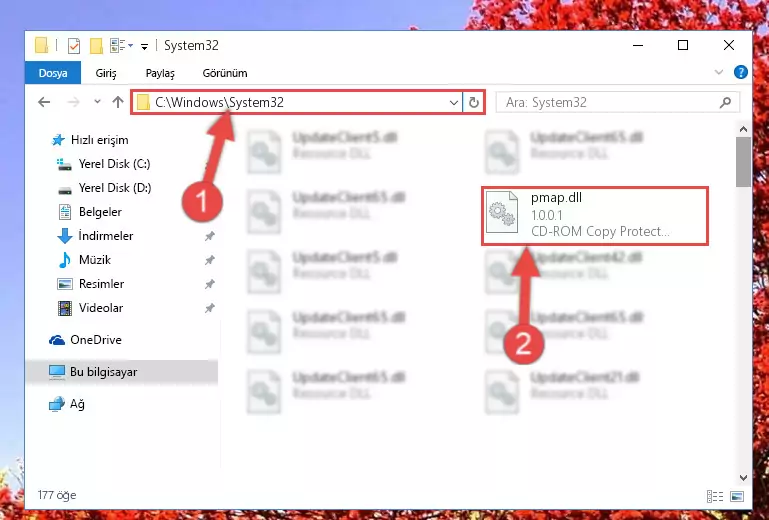
Task: Click the search magnifier icon
Action: click(x=725, y=102)
